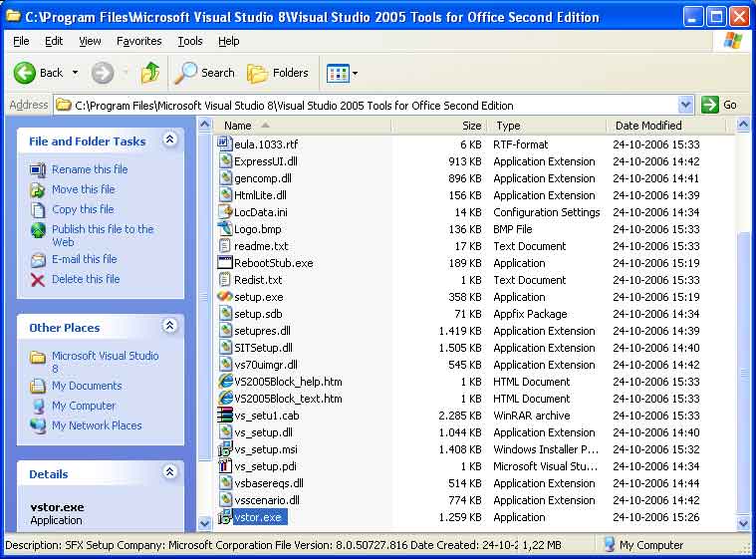Open the Favorites menu

[x=138, y=41]
